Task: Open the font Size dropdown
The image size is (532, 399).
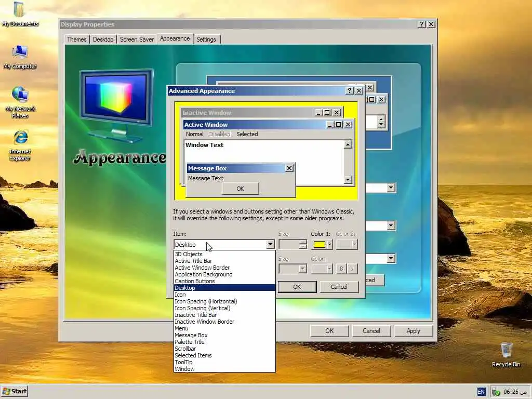Action: (292, 269)
